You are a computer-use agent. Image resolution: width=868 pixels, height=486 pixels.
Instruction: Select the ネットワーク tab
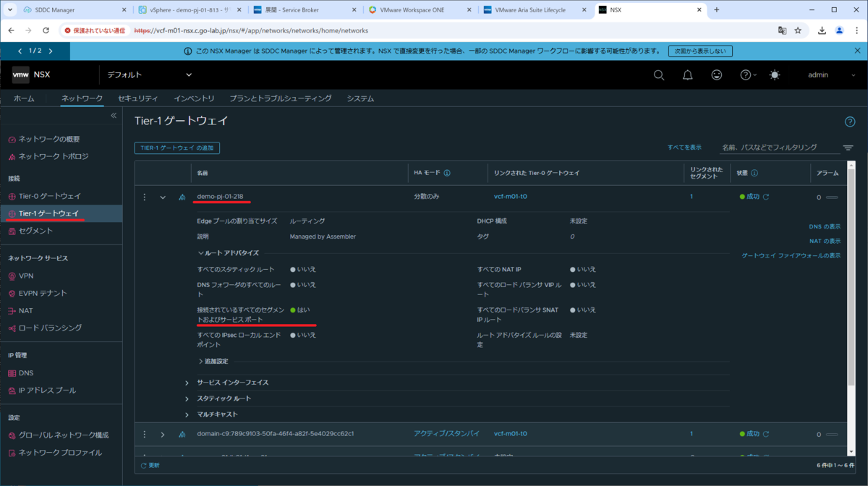(82, 98)
